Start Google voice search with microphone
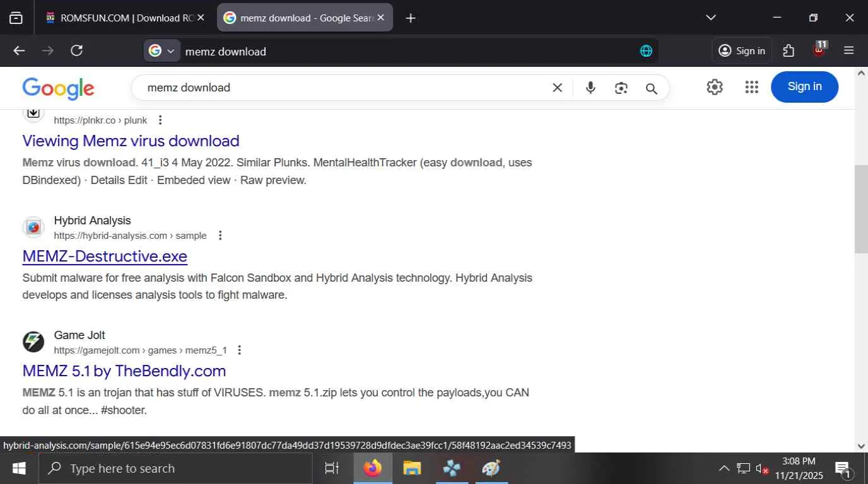 tap(590, 88)
